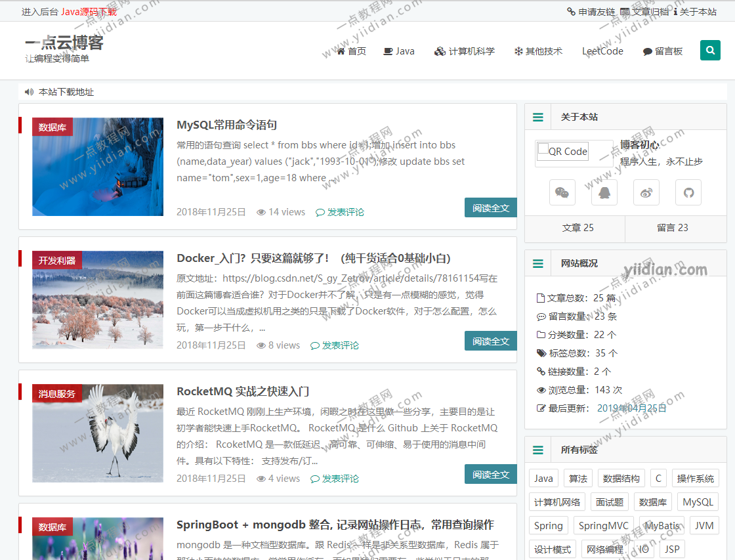The height and width of the screenshot is (560, 735).
Task: Open the LeetCode menu item
Action: [x=602, y=51]
